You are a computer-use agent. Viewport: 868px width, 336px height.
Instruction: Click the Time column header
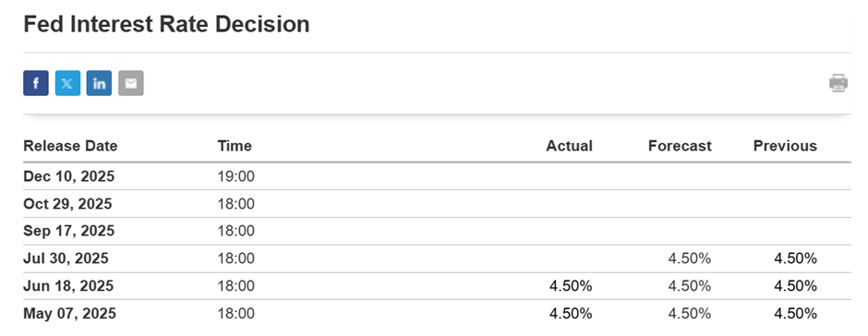pos(235,146)
